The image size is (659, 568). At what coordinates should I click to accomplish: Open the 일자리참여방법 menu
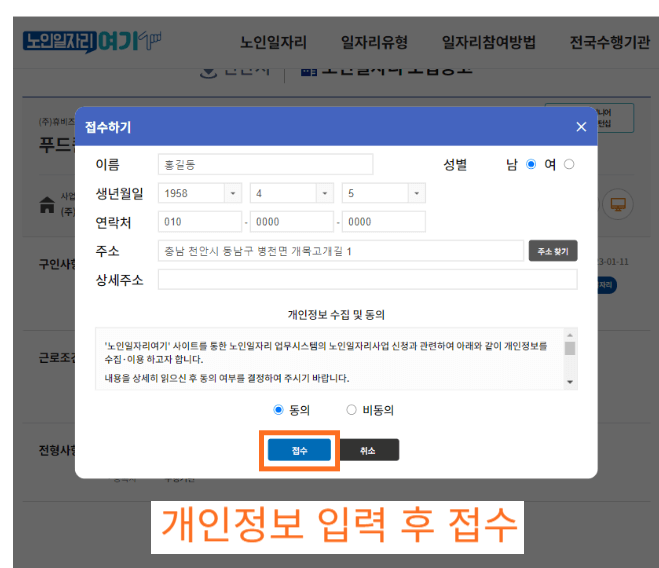(x=488, y=42)
